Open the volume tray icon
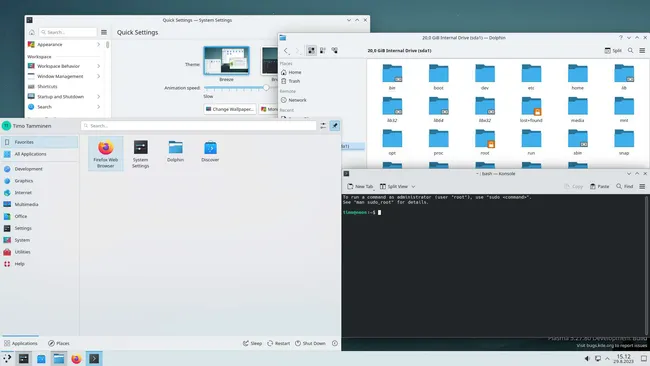The height and width of the screenshot is (366, 650). click(x=587, y=359)
